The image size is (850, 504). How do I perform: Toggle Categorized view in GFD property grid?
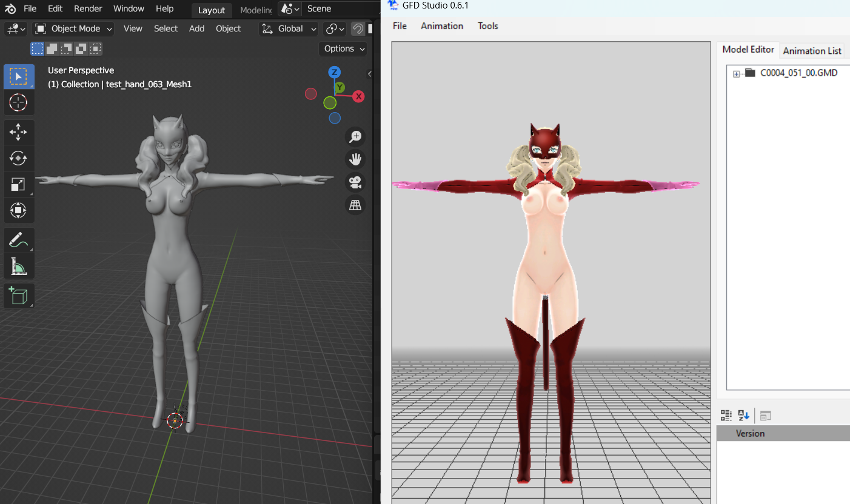click(726, 416)
